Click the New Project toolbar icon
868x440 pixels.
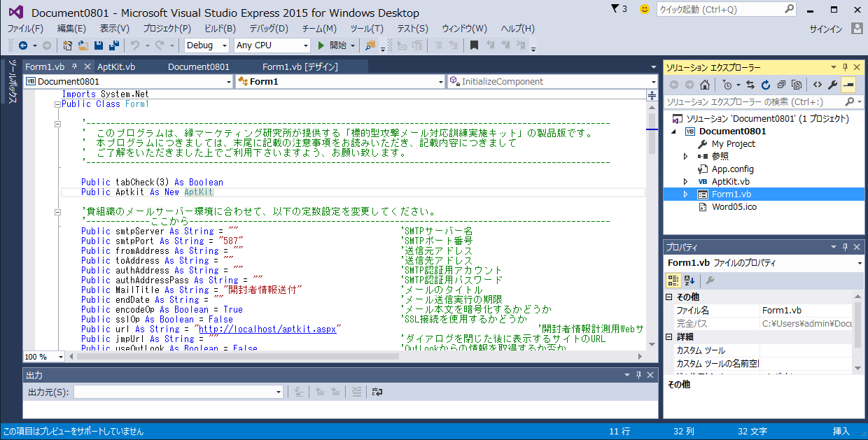pos(68,45)
